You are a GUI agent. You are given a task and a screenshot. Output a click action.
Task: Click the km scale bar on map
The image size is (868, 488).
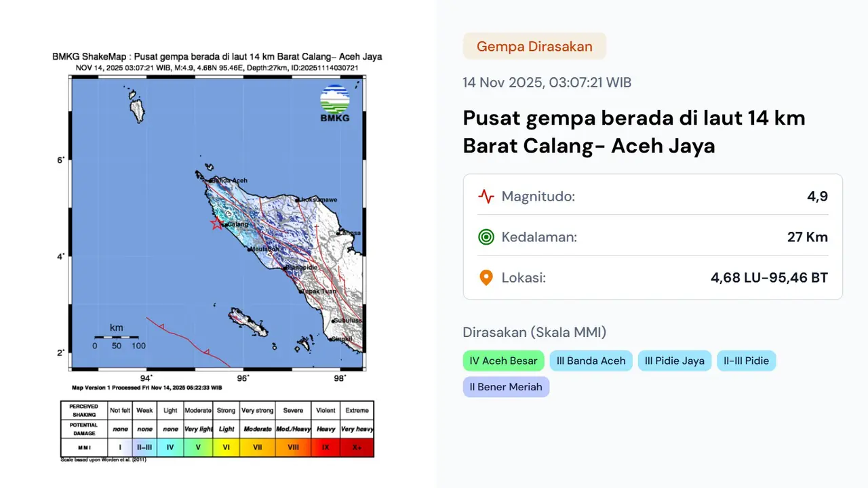click(117, 337)
